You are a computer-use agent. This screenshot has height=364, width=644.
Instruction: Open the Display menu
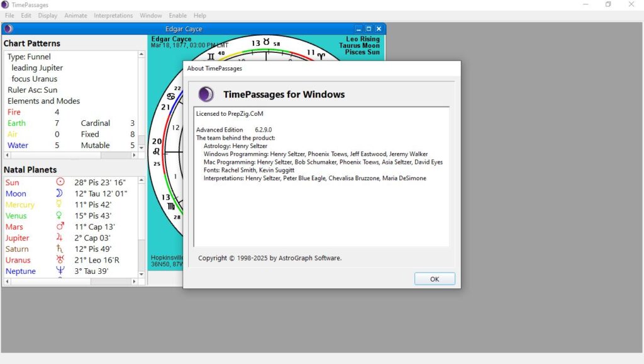(x=48, y=16)
